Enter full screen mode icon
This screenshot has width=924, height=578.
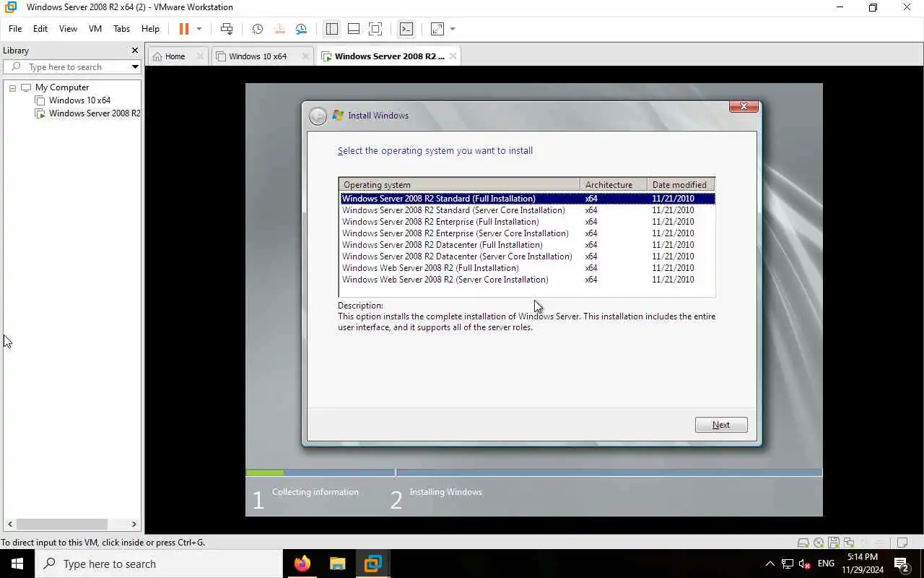[375, 29]
